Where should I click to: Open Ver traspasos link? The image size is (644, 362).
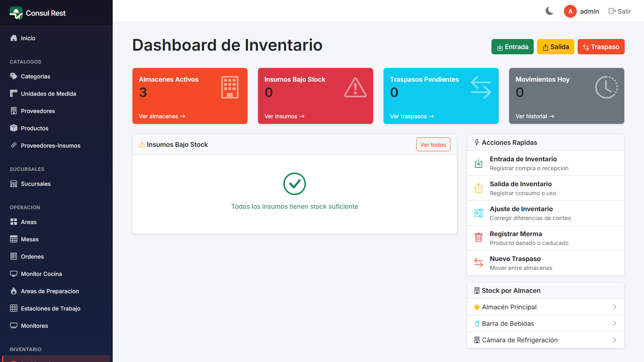[412, 116]
